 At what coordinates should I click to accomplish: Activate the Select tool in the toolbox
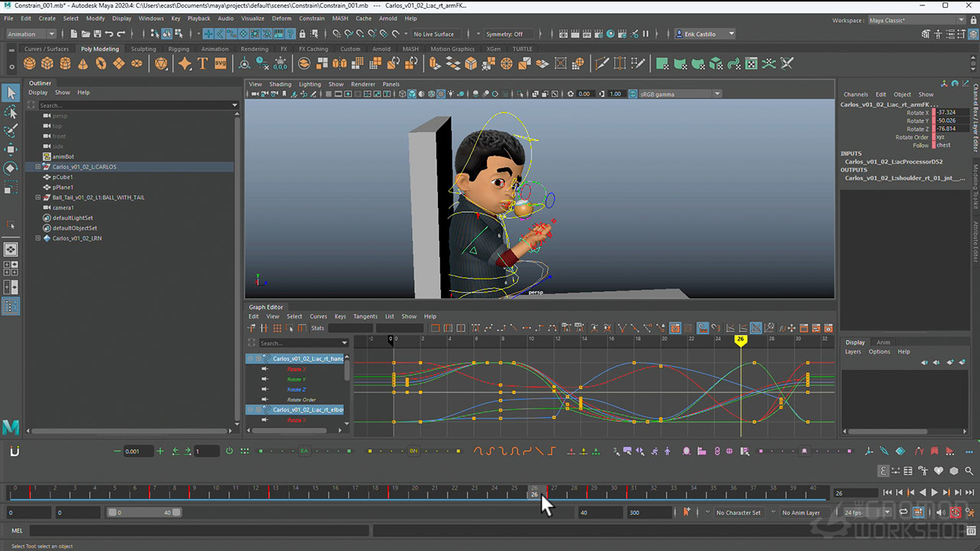point(11,93)
